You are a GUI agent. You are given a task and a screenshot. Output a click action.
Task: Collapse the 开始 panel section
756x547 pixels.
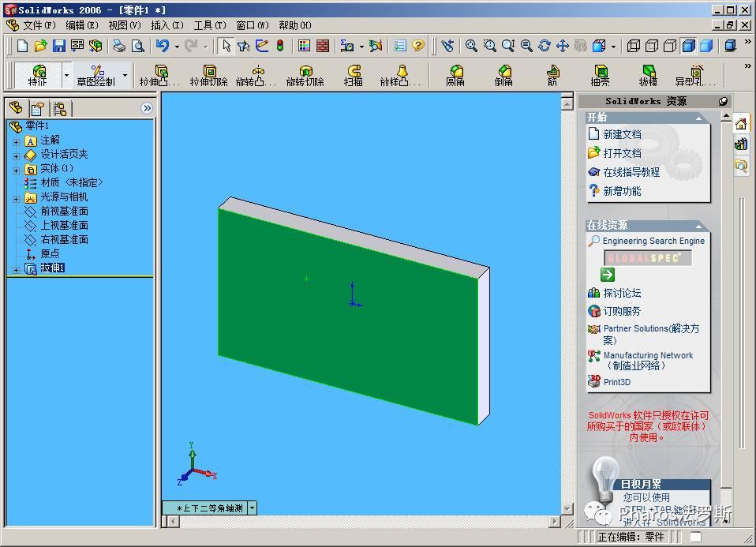pos(698,118)
